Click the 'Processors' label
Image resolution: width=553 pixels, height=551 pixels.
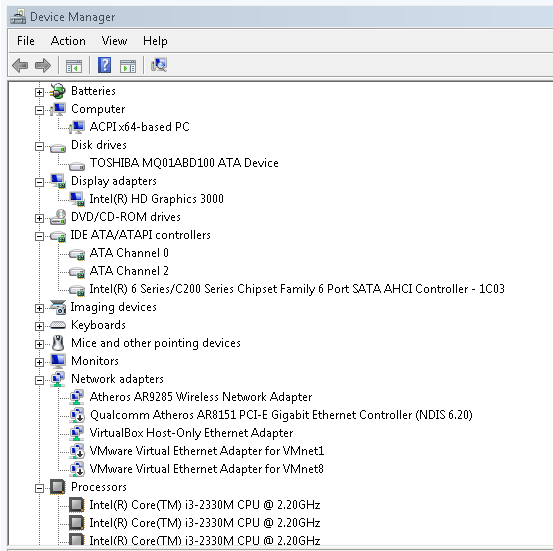click(x=99, y=487)
